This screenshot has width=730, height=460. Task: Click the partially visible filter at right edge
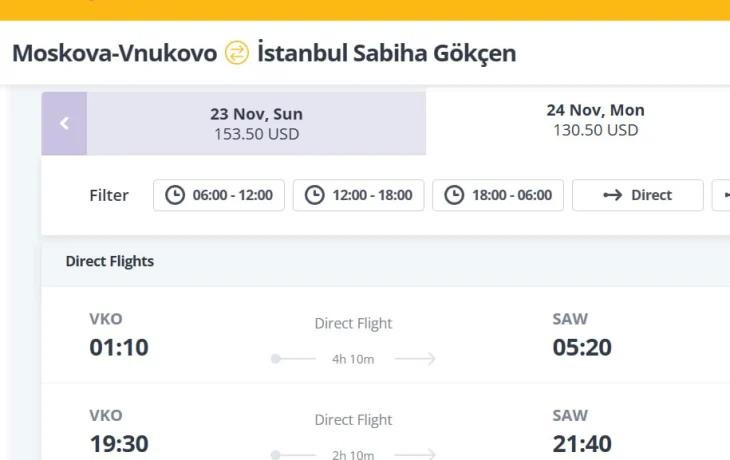click(x=721, y=195)
